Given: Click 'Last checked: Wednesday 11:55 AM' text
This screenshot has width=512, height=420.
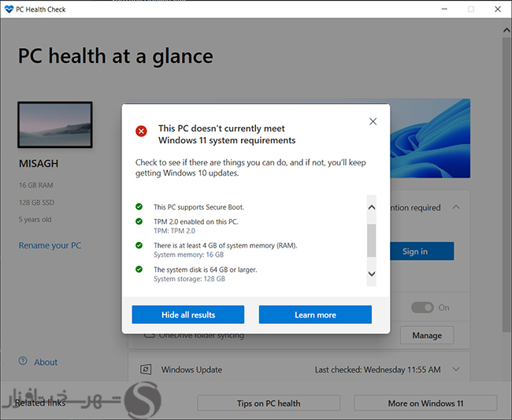Looking at the screenshot, I should [x=378, y=370].
